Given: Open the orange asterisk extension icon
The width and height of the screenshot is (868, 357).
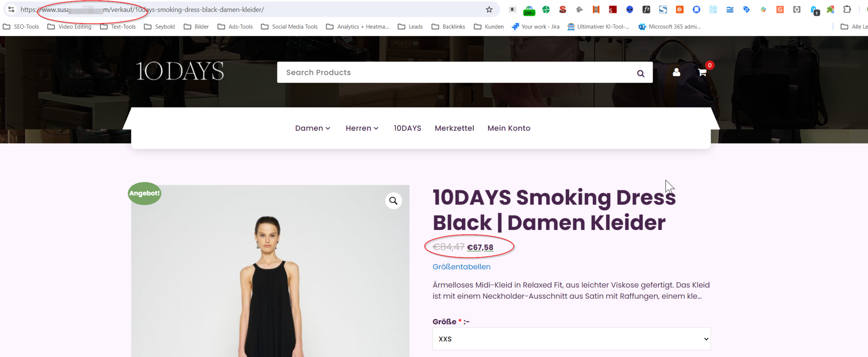Looking at the screenshot, I should pyautogui.click(x=680, y=10).
